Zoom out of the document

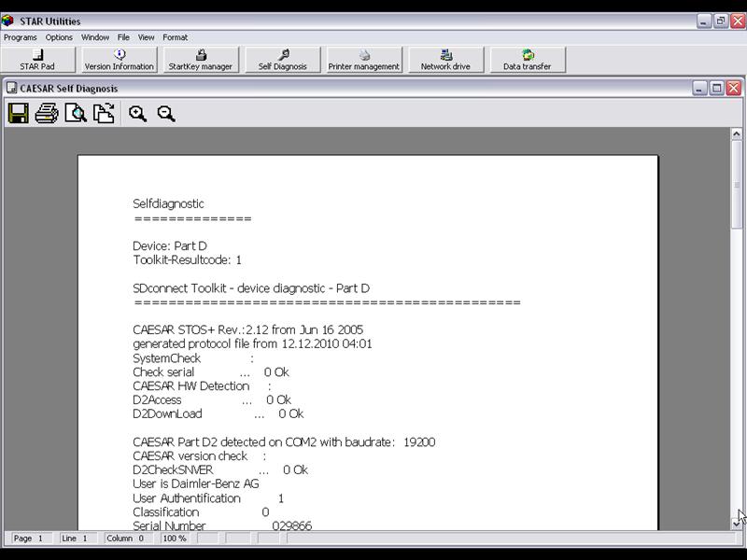pyautogui.click(x=166, y=114)
